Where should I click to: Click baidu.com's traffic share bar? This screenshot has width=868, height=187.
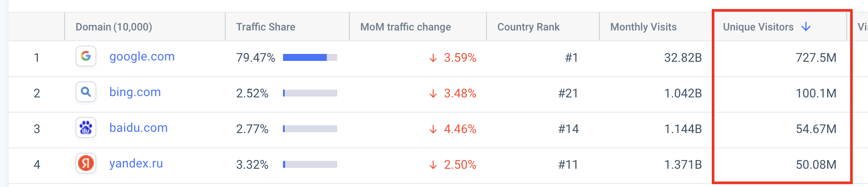[x=310, y=129]
